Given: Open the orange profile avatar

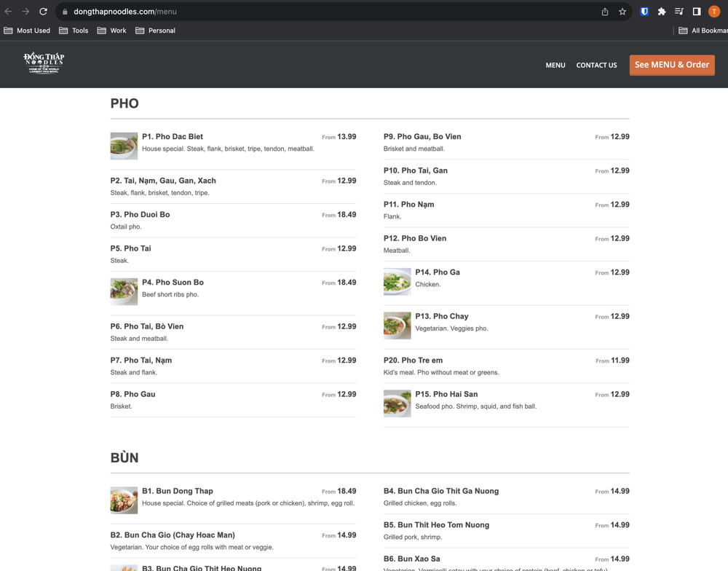Looking at the screenshot, I should coord(714,12).
